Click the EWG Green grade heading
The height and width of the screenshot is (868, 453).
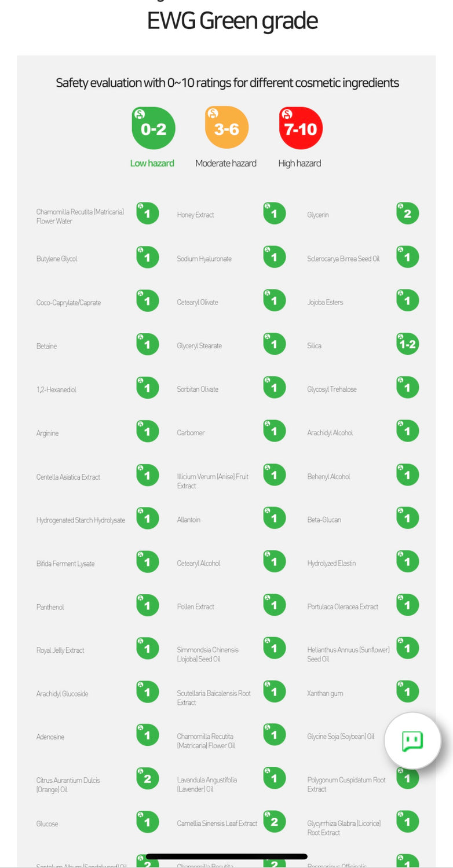point(232,21)
